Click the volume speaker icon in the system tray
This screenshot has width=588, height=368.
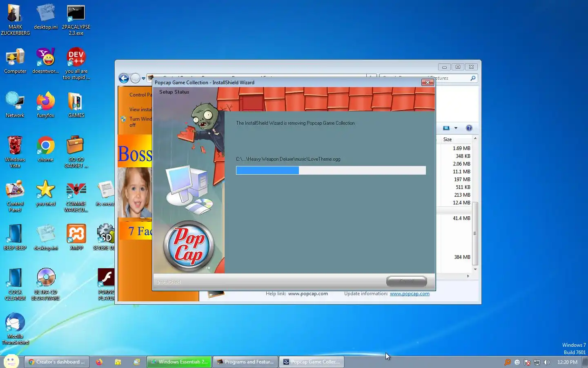click(x=547, y=362)
